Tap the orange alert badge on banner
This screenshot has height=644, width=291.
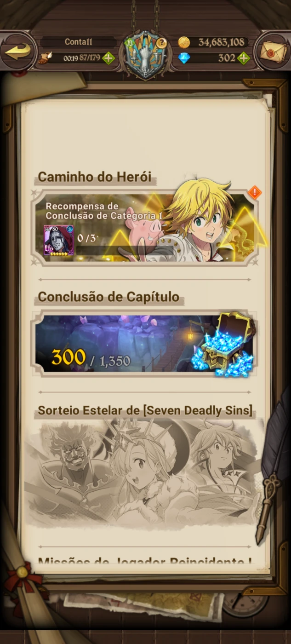pos(254,192)
